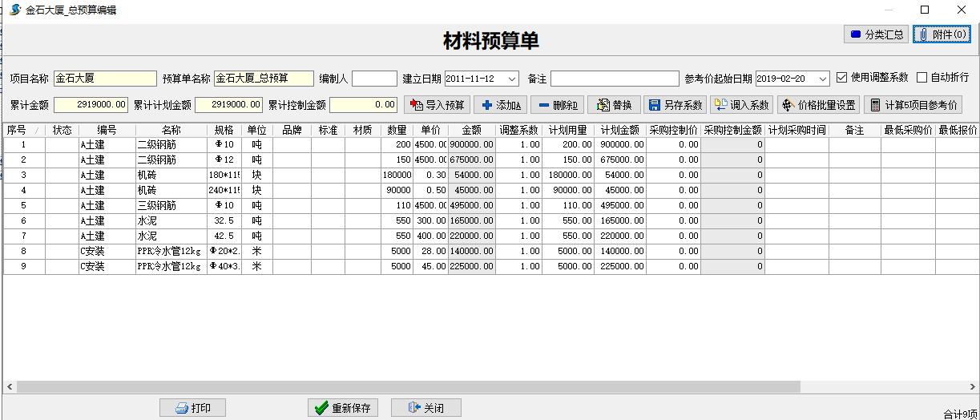This screenshot has height=420, width=980.
Task: Click the 替换 replace icon button
Action: click(614, 105)
